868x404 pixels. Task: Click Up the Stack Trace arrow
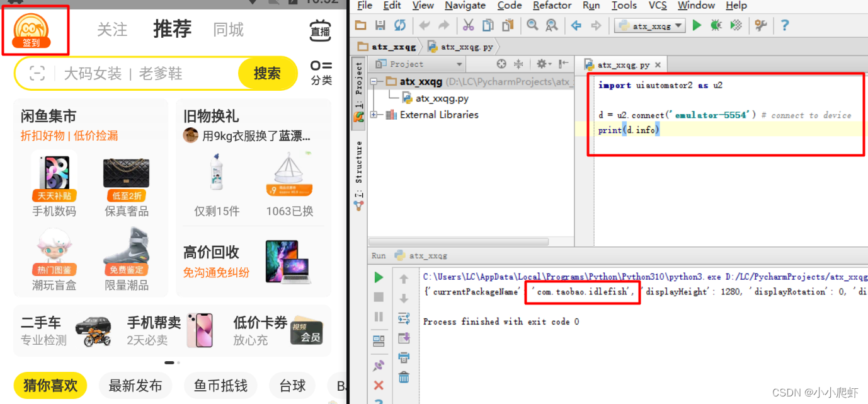point(404,279)
